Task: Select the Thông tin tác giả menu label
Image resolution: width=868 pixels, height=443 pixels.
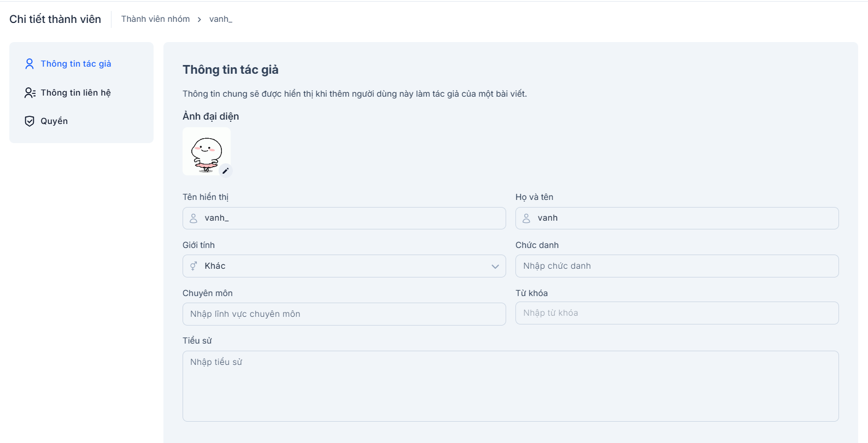Action: (76, 64)
